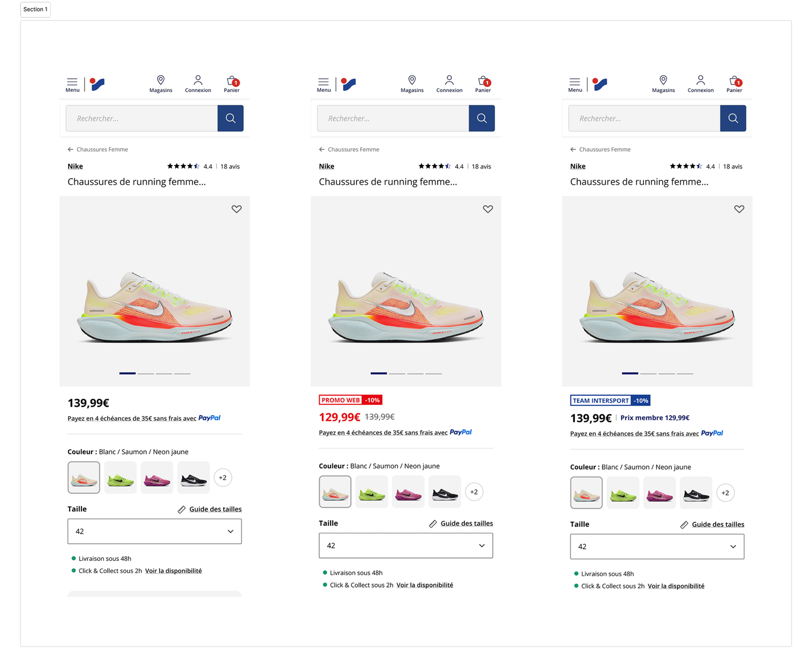Image resolution: width=812 pixels, height=667 pixels.
Task: Expand Taille 42 dropdown in PROMO WEB mockup
Action: point(405,546)
